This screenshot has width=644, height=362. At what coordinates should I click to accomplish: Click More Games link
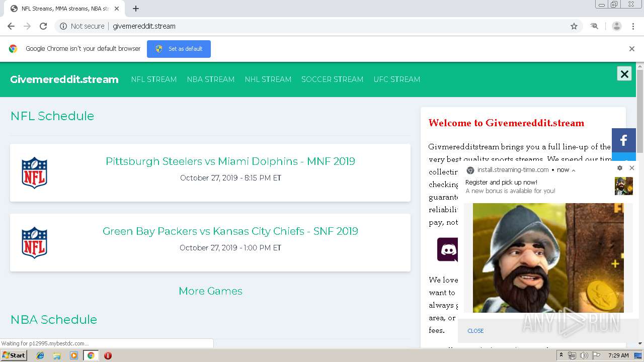(x=210, y=291)
